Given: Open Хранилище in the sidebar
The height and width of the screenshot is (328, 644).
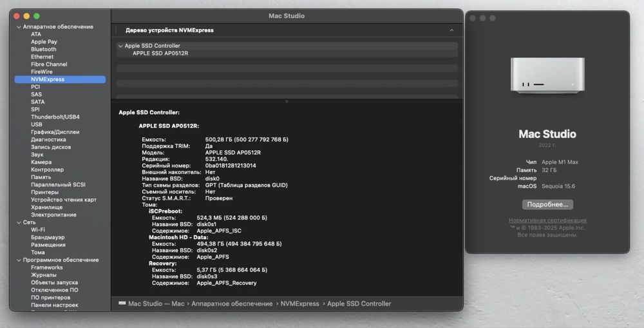Looking at the screenshot, I should pyautogui.click(x=47, y=207).
